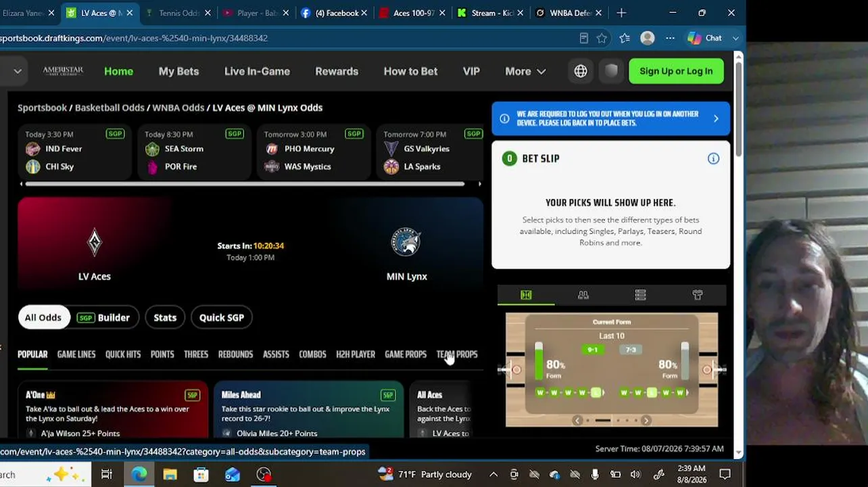
Task: Open a new browser tab
Action: [621, 13]
